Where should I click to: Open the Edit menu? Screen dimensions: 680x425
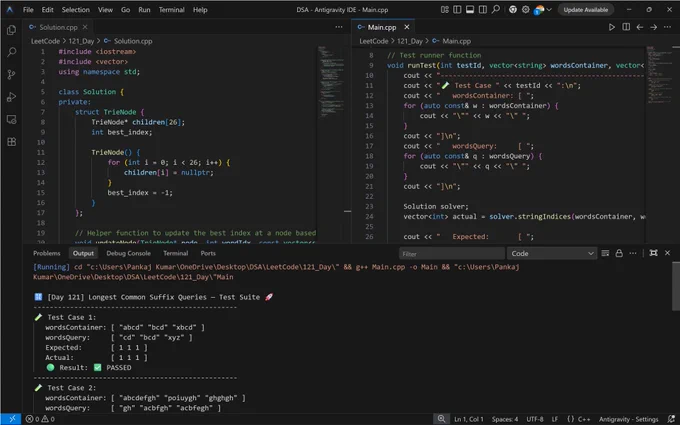[48, 10]
